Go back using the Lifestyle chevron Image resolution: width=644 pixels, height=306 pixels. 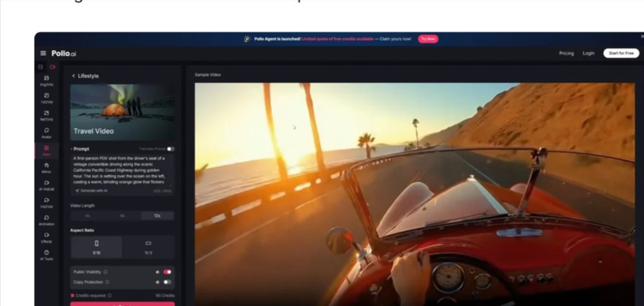click(74, 76)
